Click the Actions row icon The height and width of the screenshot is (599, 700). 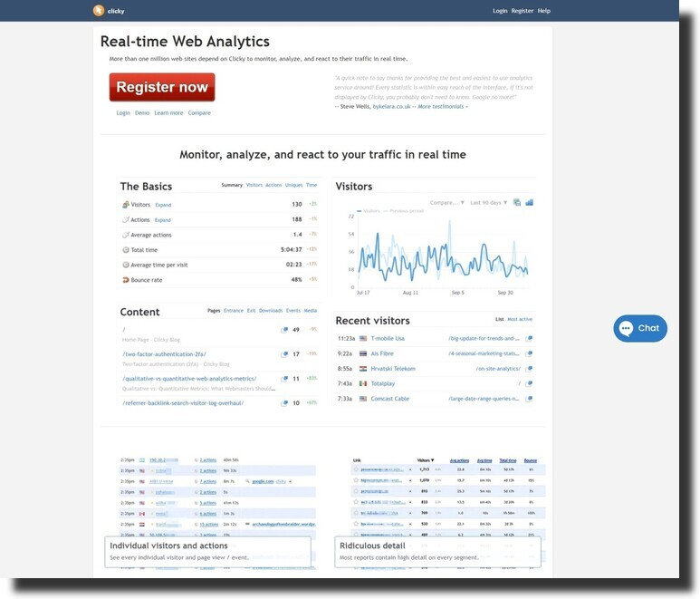(126, 220)
